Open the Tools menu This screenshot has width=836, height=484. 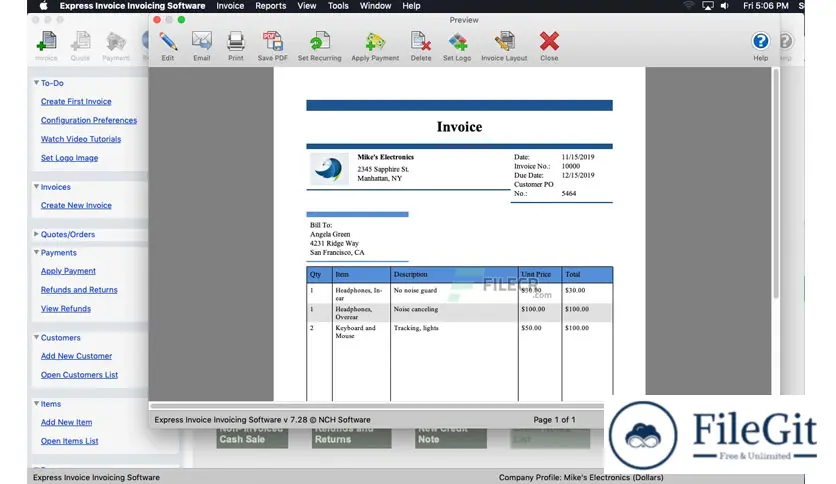tap(338, 6)
